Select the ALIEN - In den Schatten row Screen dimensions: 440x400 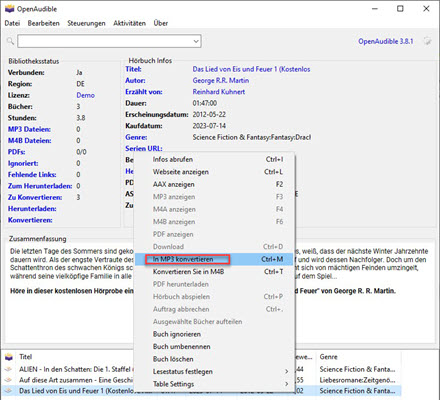point(75,369)
